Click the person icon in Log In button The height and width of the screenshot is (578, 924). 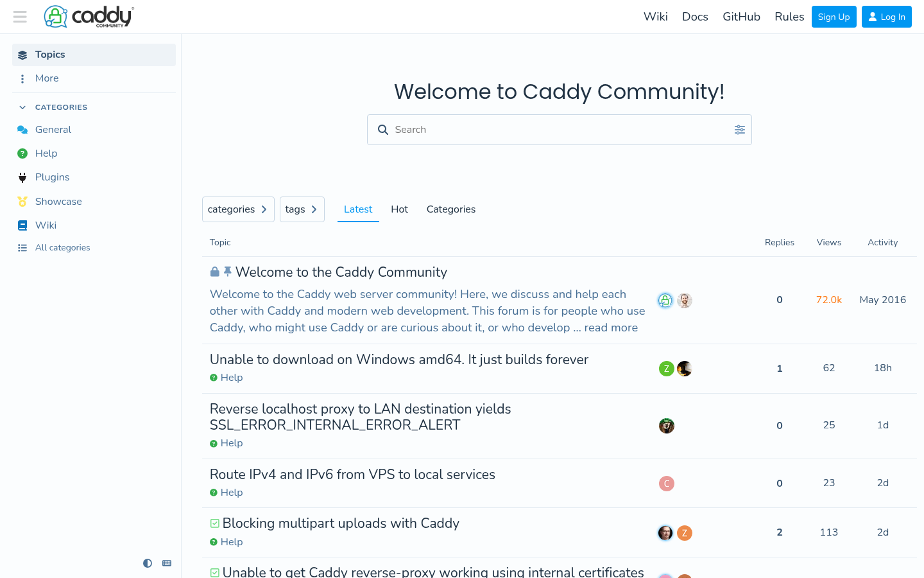(873, 17)
